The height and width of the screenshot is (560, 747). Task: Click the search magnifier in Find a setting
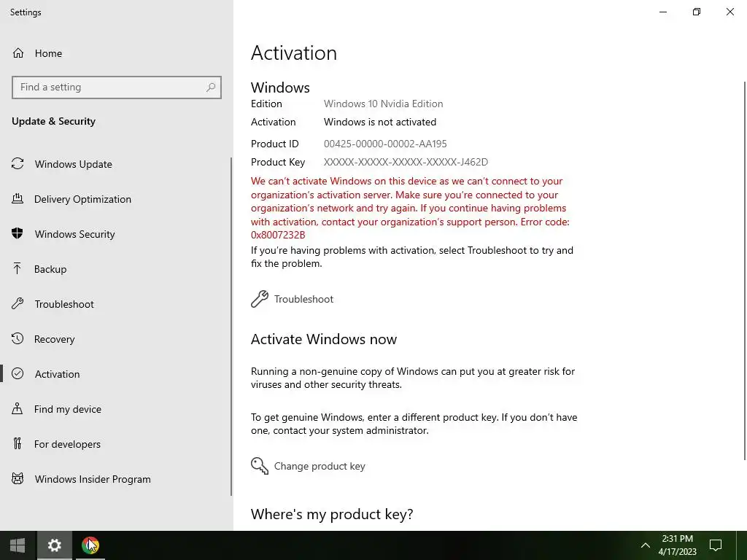coord(211,87)
